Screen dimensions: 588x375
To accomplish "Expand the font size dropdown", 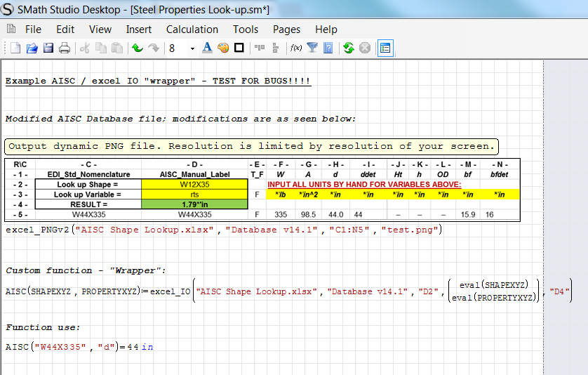I will coord(192,48).
